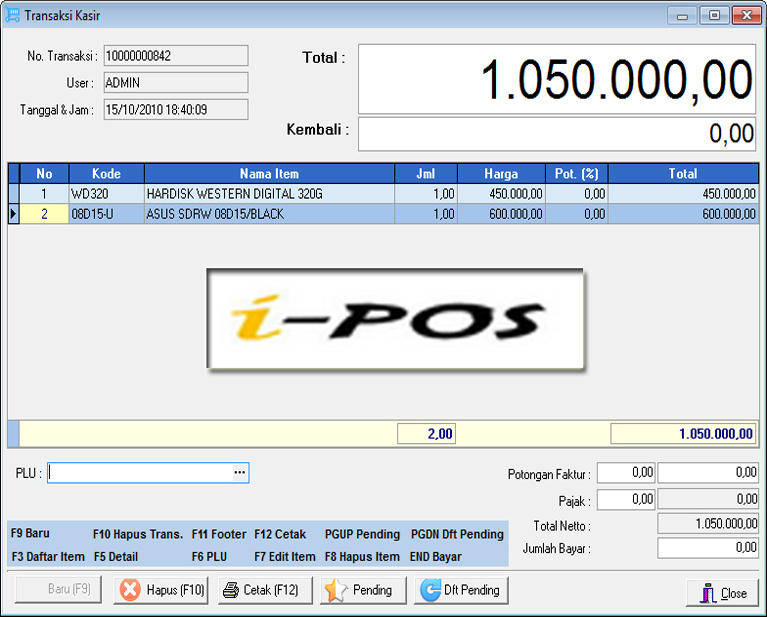Click row number cell 2
The image size is (767, 617).
[x=44, y=214]
